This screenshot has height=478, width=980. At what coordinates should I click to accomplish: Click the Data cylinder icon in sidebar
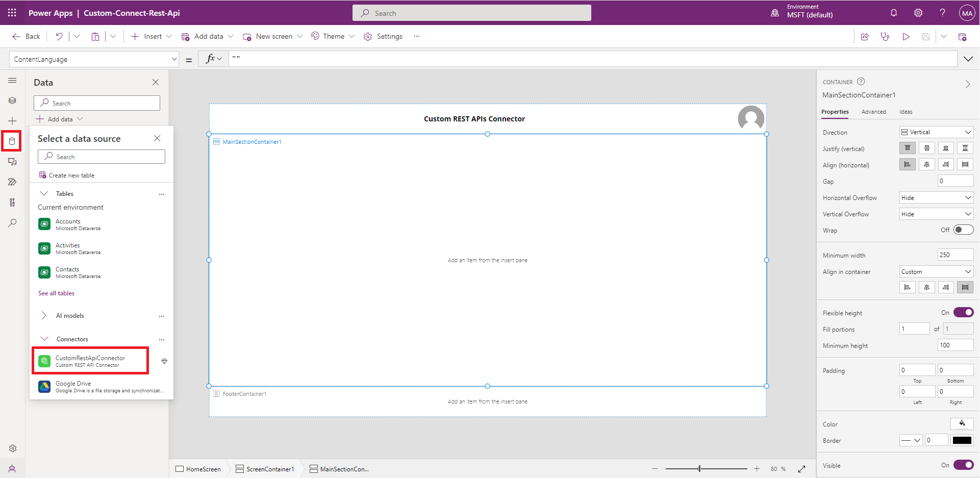click(x=12, y=141)
